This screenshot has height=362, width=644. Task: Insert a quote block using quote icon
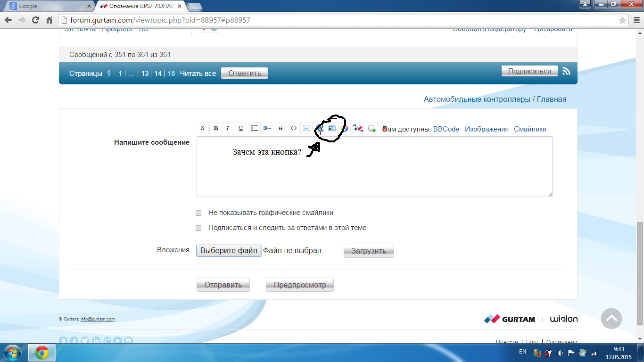281,128
